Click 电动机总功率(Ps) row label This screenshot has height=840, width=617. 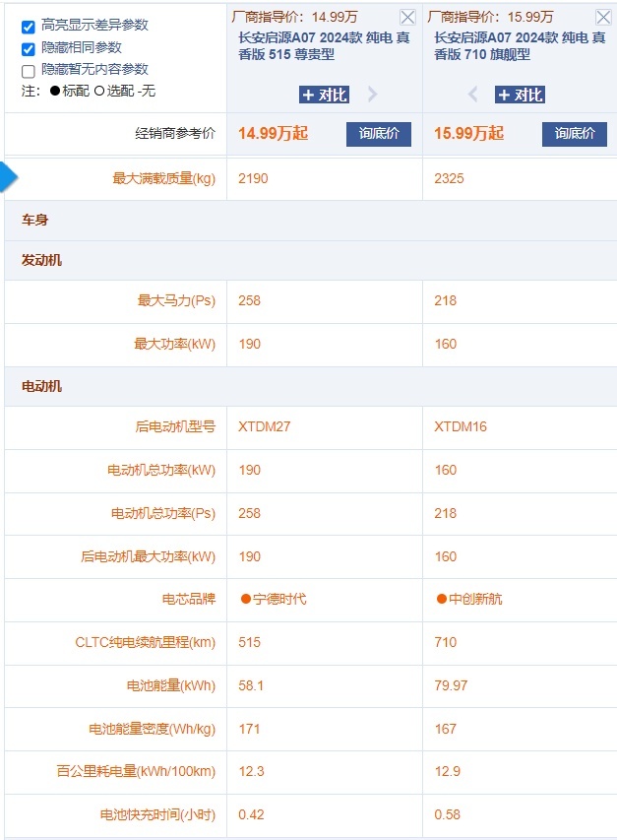(163, 513)
